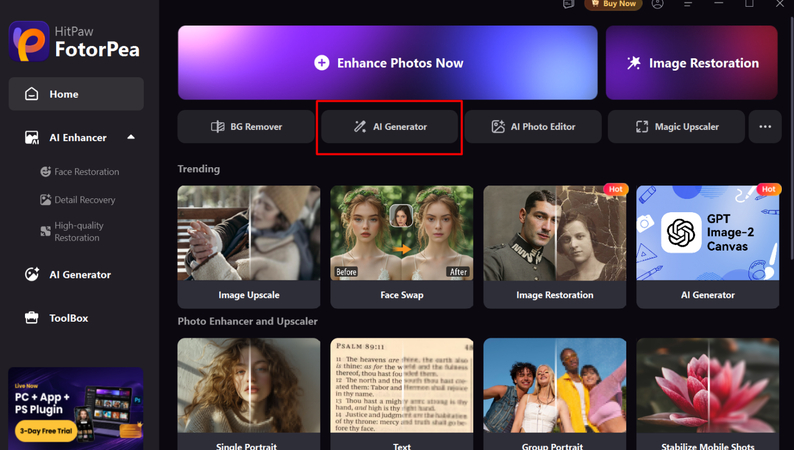Open BG Remover quick tool
Screen dimensions: 794x450
(x=246, y=127)
